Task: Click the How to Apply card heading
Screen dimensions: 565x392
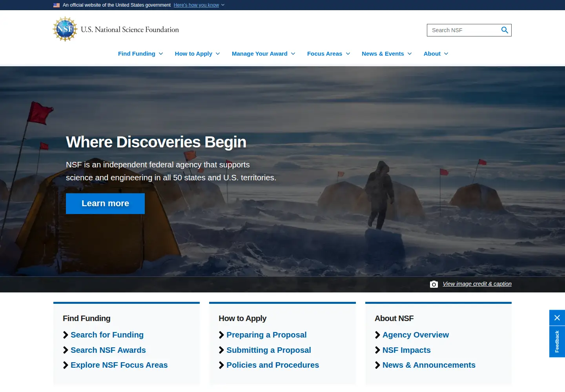Action: coord(242,318)
